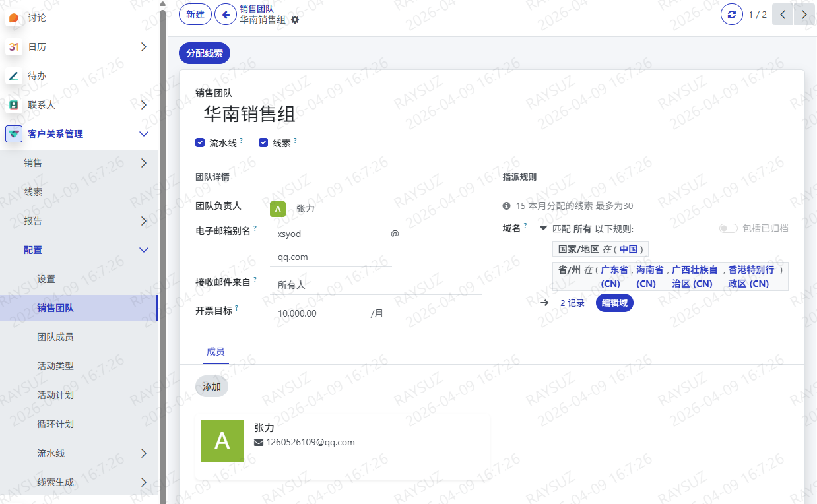
Task: Click the 中国 country tag in rule
Action: click(x=628, y=249)
